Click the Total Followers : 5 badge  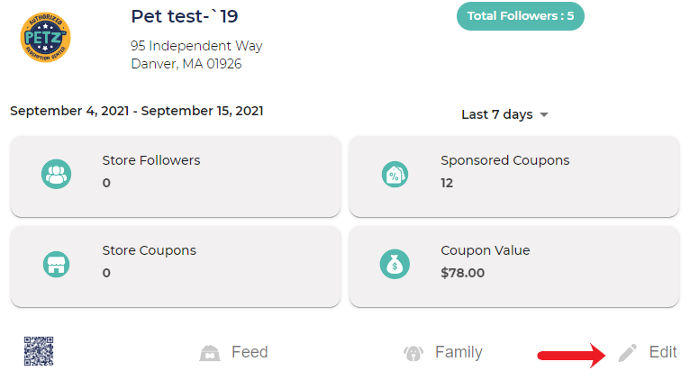(521, 16)
